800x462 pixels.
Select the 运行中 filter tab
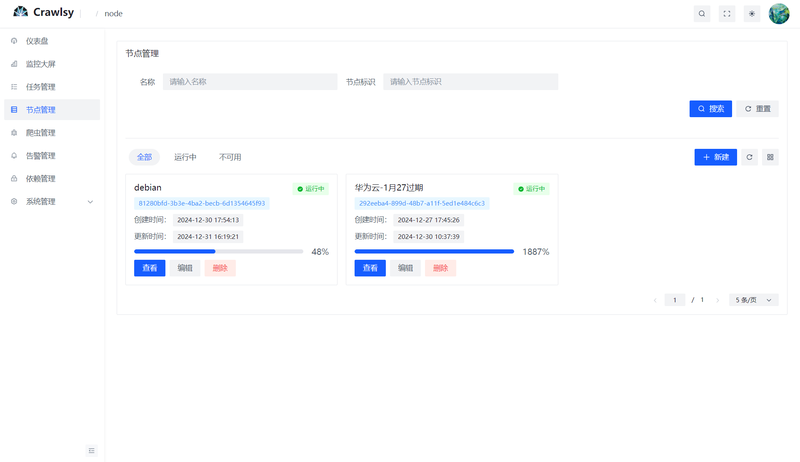coord(185,157)
